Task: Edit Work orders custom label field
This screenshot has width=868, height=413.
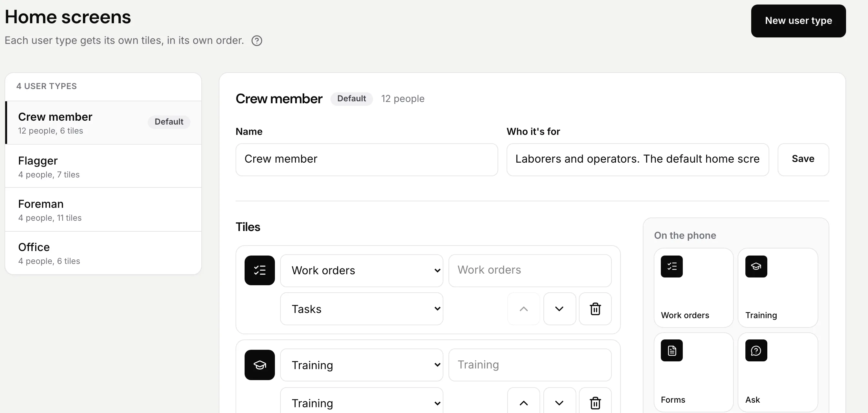Action: point(530,270)
